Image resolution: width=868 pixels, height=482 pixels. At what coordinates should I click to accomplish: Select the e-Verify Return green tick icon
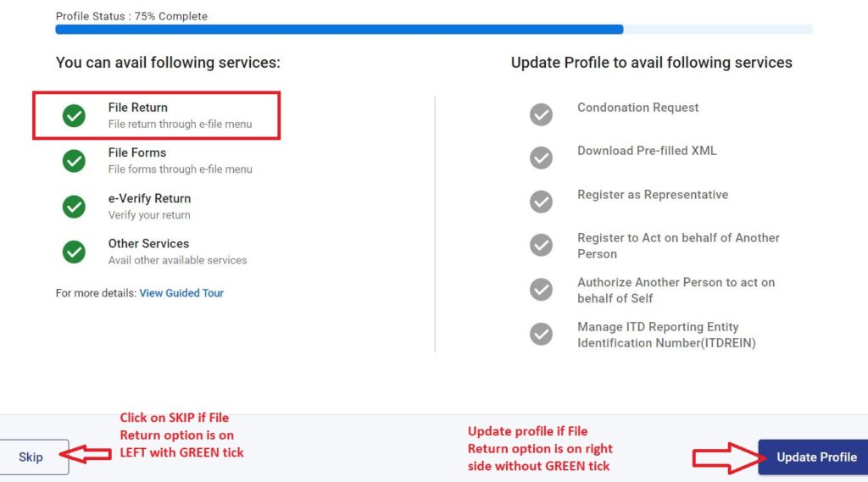[74, 207]
